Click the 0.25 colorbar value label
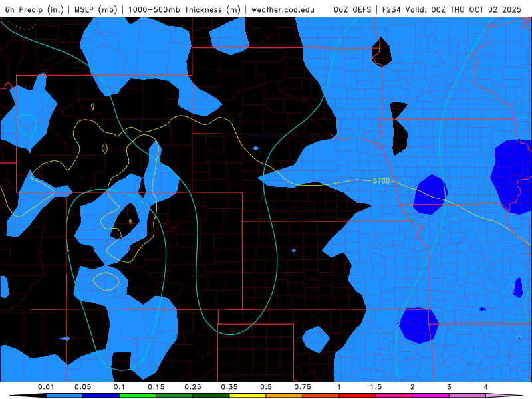This screenshot has height=399, width=532. 193,387
